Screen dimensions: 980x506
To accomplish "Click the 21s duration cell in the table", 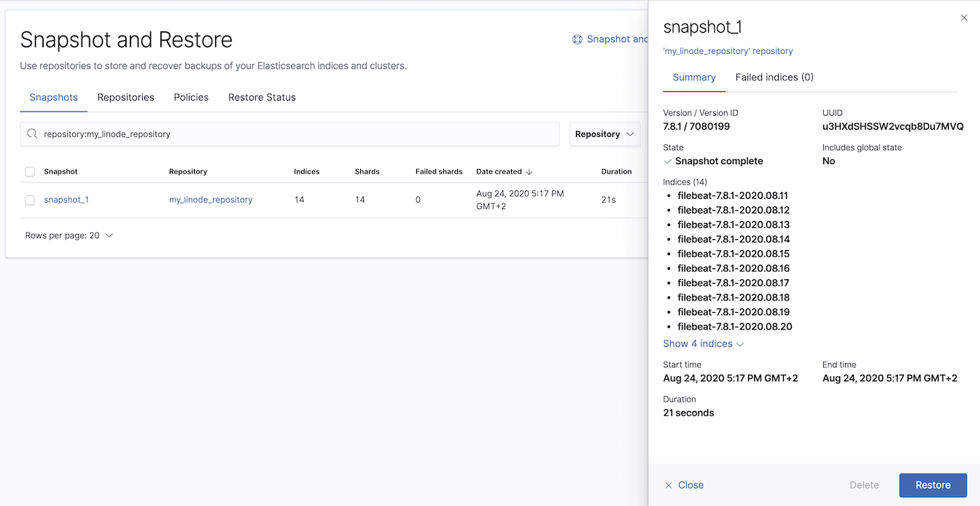I will [609, 200].
